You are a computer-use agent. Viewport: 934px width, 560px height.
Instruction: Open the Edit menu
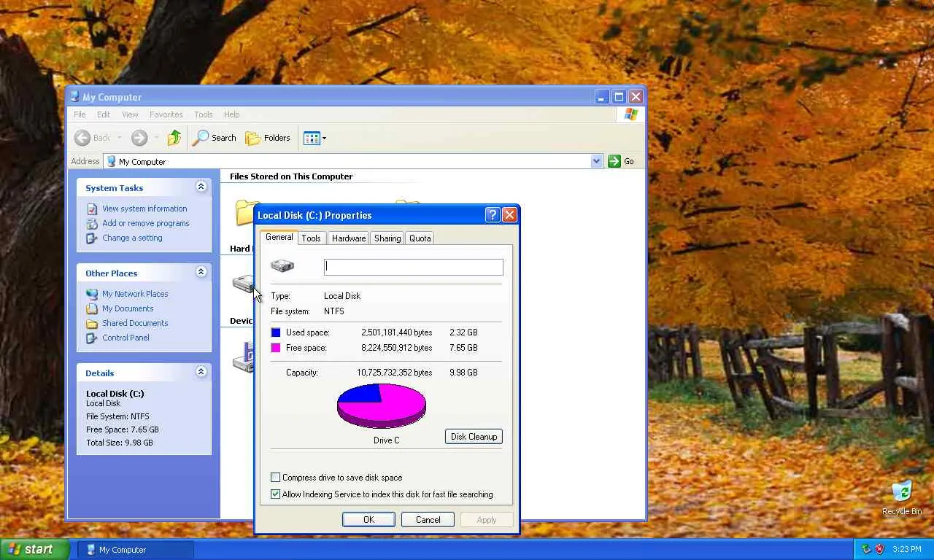pos(104,114)
